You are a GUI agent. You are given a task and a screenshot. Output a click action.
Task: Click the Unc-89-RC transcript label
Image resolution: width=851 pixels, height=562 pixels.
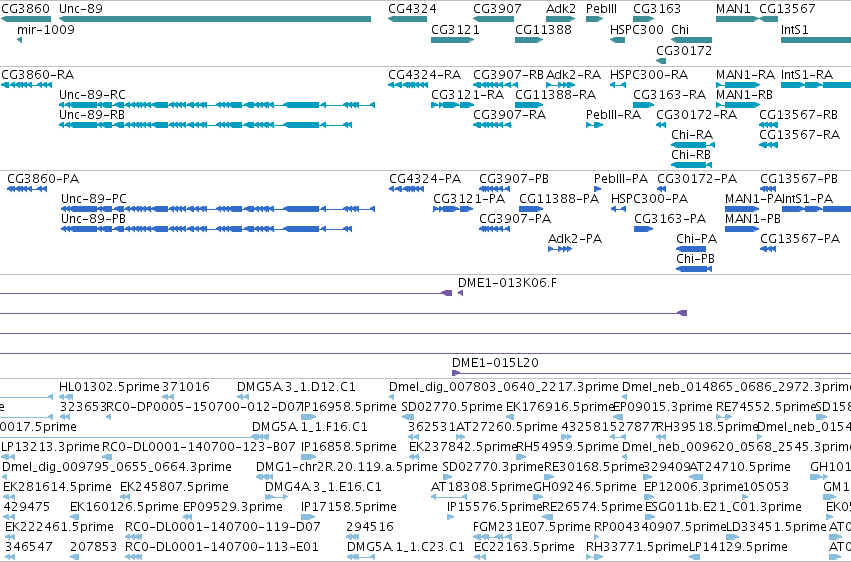point(92,94)
